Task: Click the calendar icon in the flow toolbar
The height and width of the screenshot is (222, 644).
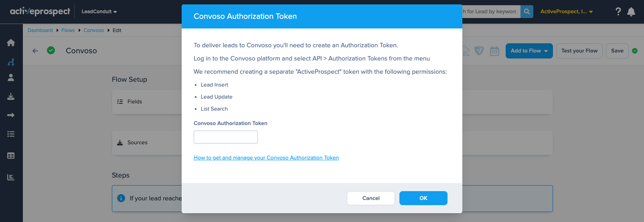Action: [494, 51]
